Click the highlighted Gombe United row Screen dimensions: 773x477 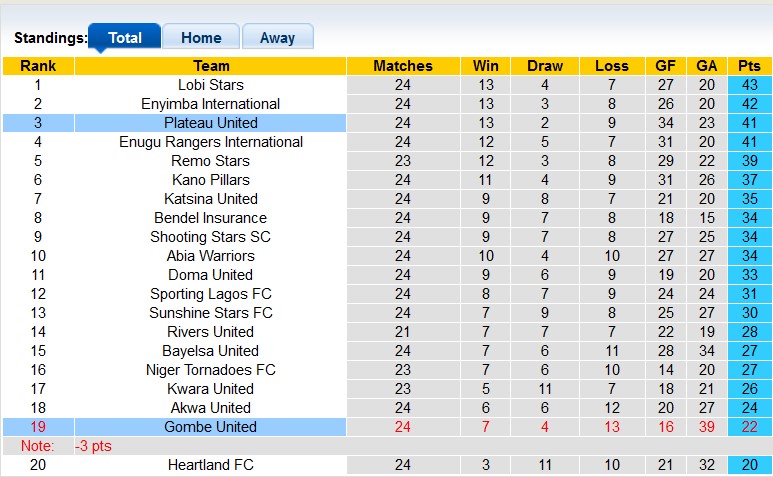coord(210,427)
